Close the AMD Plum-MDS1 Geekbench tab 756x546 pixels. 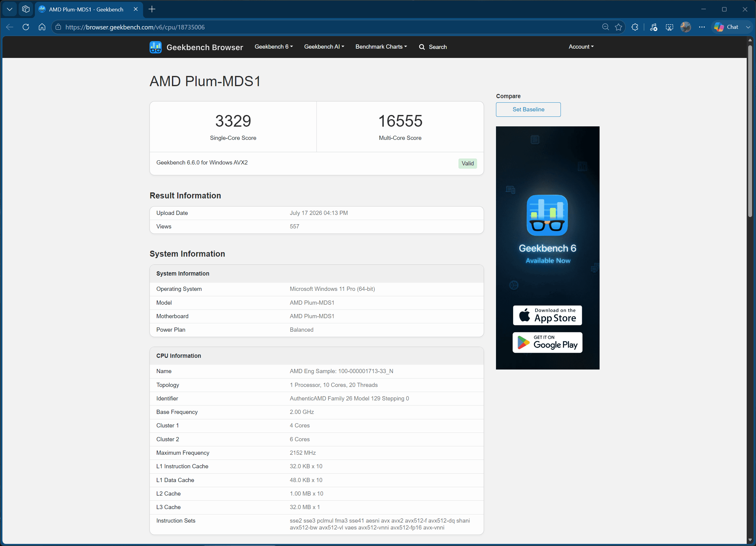tap(136, 9)
